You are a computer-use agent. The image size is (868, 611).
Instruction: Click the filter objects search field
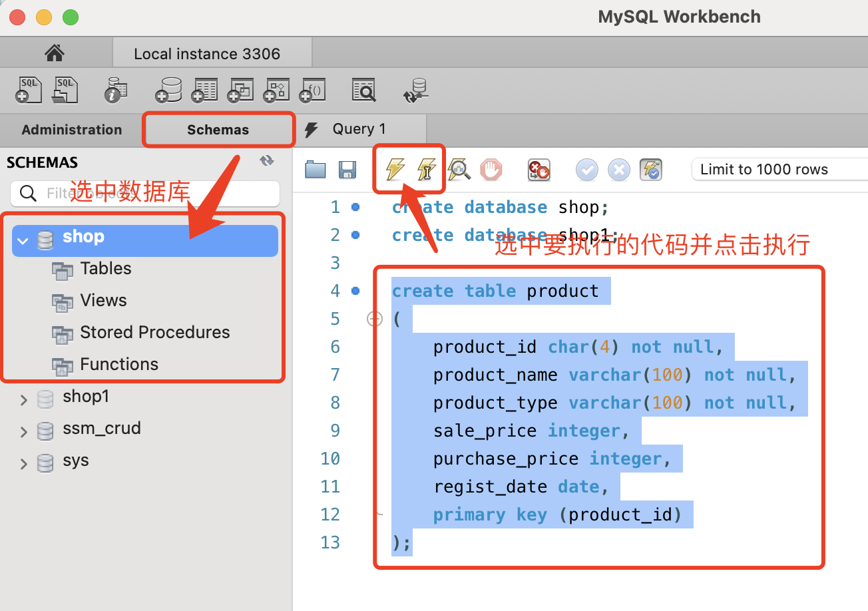pos(145,193)
